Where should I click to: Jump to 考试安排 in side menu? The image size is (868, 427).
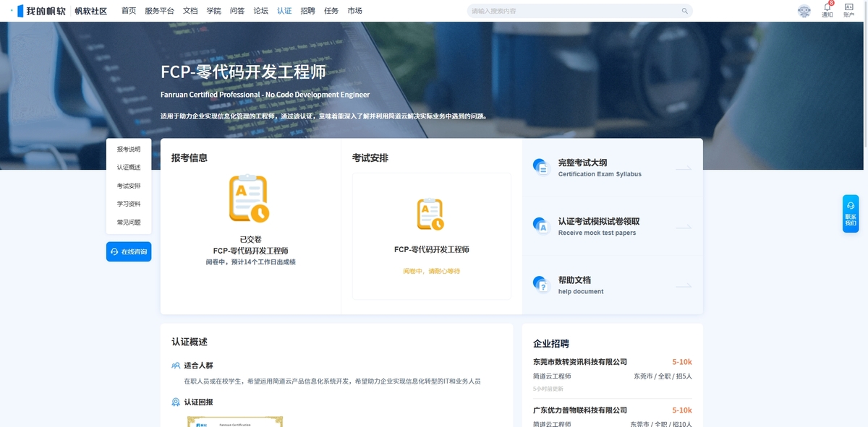click(x=129, y=186)
